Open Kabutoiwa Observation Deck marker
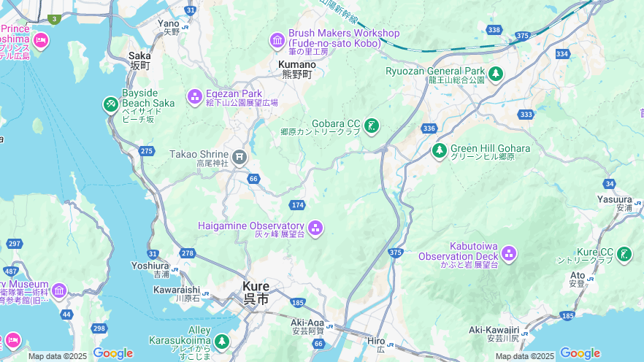 509,254
